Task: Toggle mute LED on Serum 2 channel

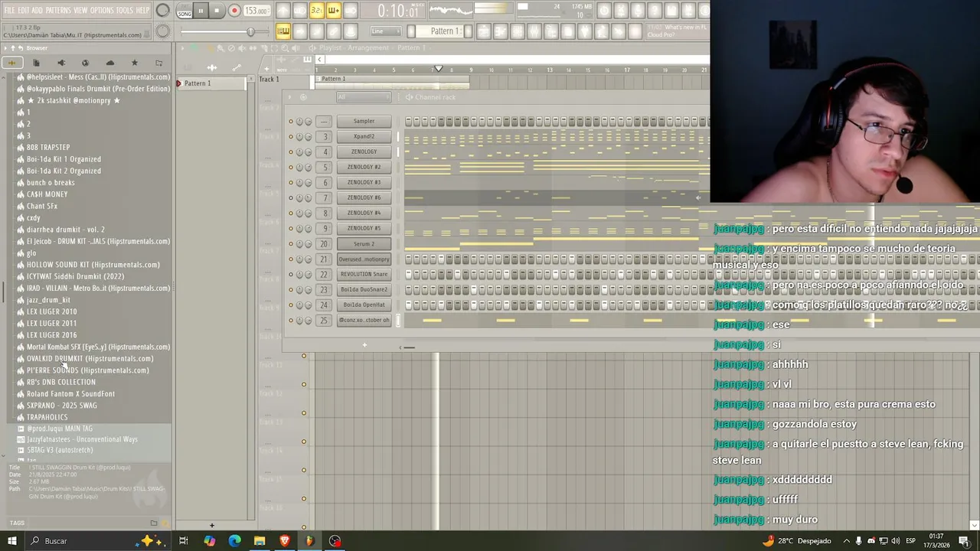Action: 291,243
